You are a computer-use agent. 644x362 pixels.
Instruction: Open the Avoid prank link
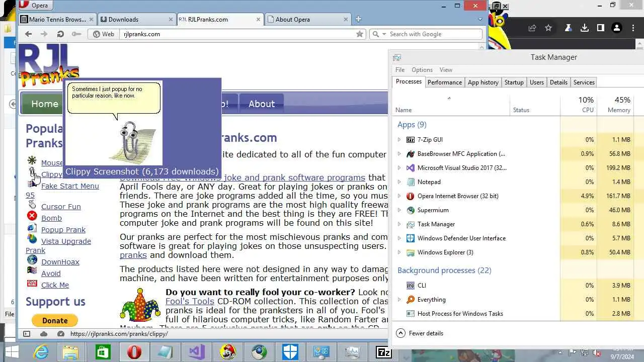tap(51, 274)
